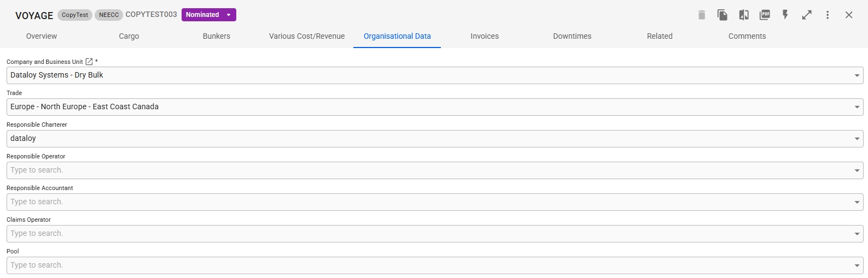Screen dimensions: 868x278
Task: Open the three-dot more options menu
Action: pos(828,15)
